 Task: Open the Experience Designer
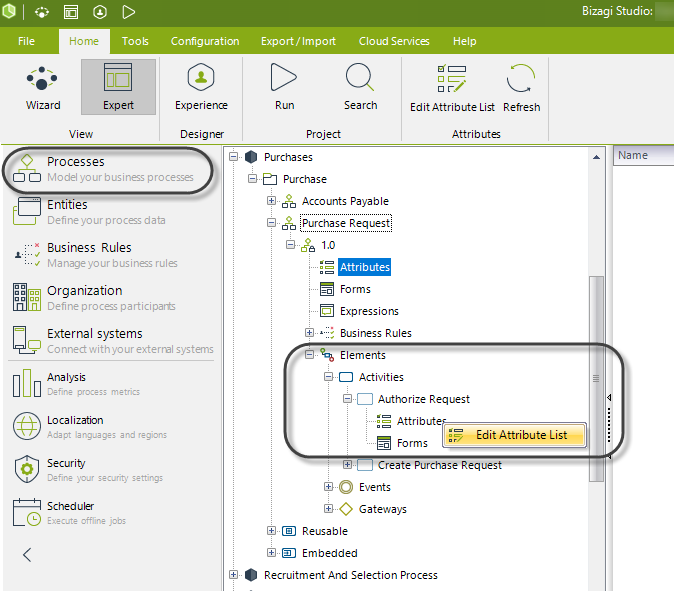click(201, 87)
